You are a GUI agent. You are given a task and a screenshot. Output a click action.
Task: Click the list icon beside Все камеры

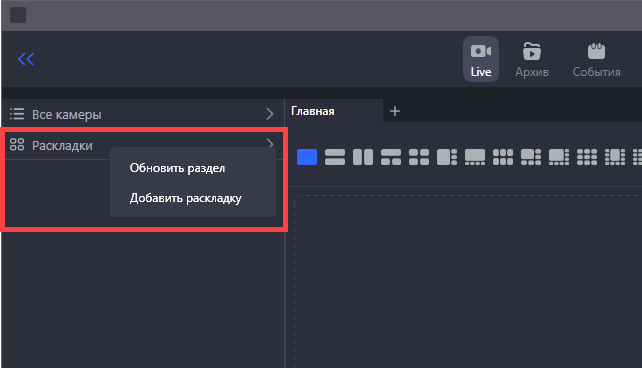[17, 114]
